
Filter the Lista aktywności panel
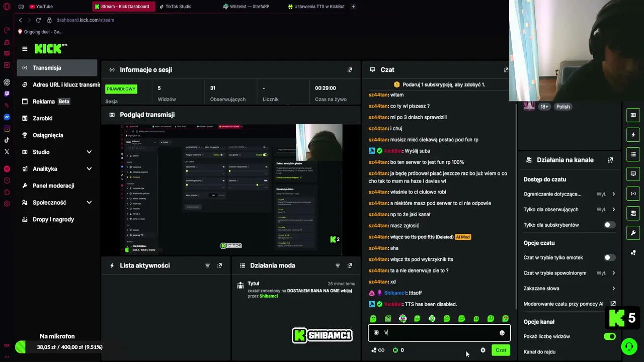207,265
